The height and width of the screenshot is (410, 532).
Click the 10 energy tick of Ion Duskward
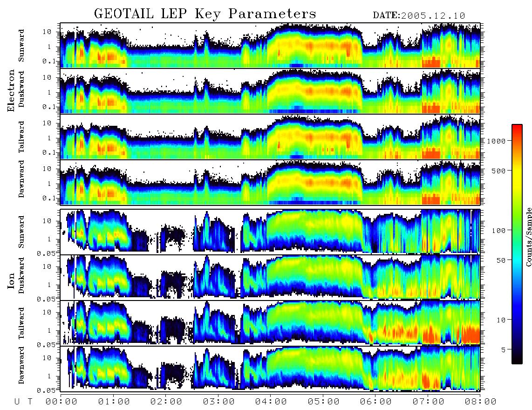coord(47,266)
